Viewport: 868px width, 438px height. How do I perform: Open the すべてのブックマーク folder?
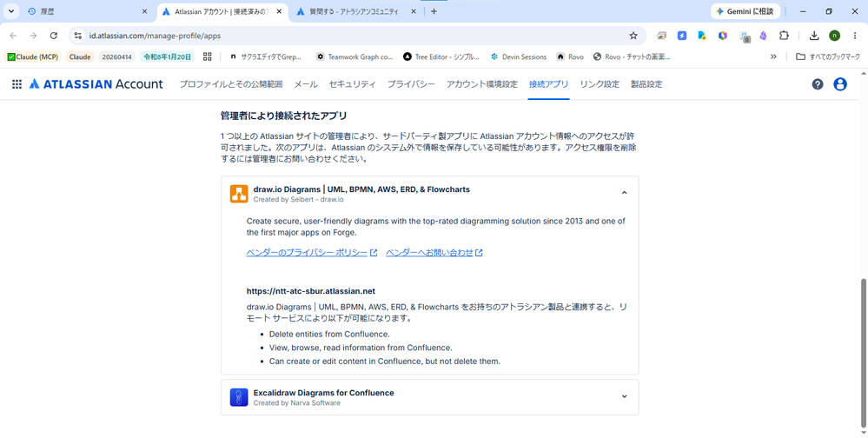tap(828, 56)
